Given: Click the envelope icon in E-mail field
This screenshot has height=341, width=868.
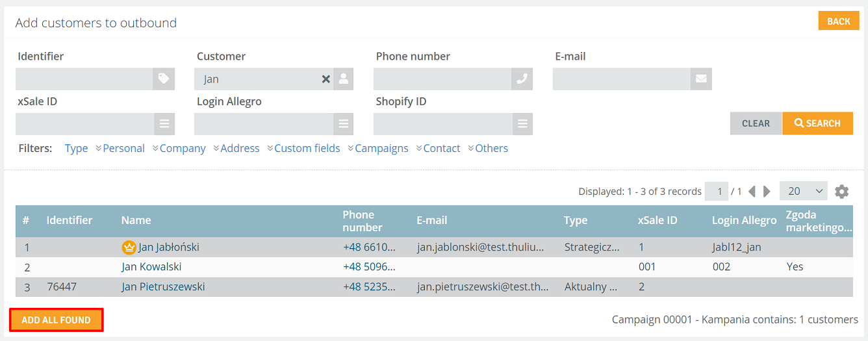Looking at the screenshot, I should coord(701,79).
